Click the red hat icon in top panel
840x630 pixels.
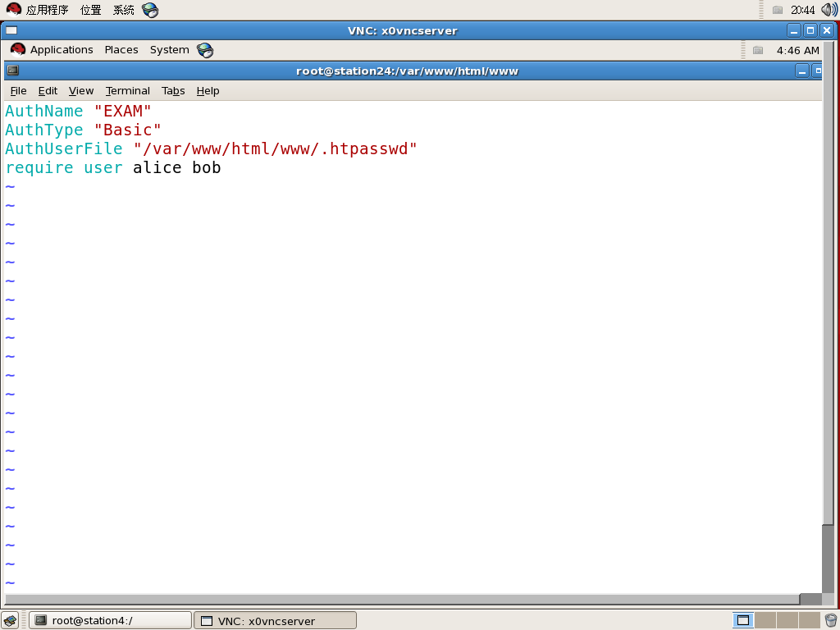pos(13,9)
